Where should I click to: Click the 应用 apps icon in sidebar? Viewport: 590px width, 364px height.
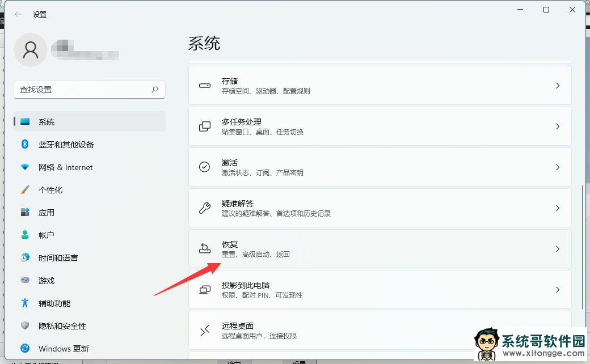[x=25, y=212]
